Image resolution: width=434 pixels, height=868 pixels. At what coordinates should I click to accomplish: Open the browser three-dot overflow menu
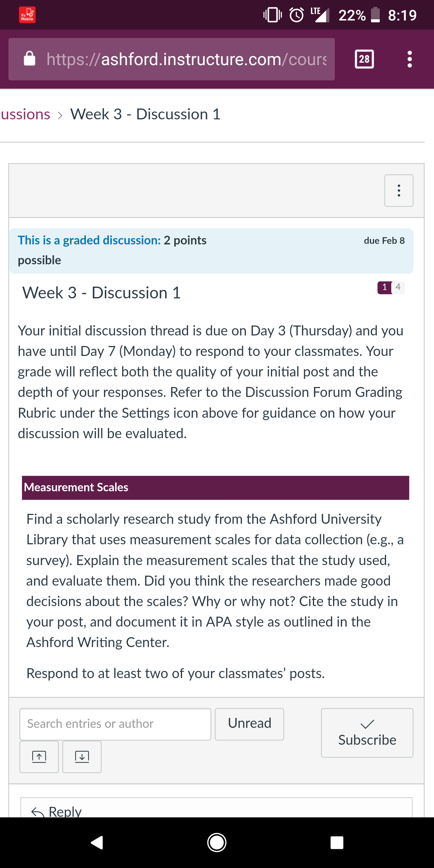point(409,59)
